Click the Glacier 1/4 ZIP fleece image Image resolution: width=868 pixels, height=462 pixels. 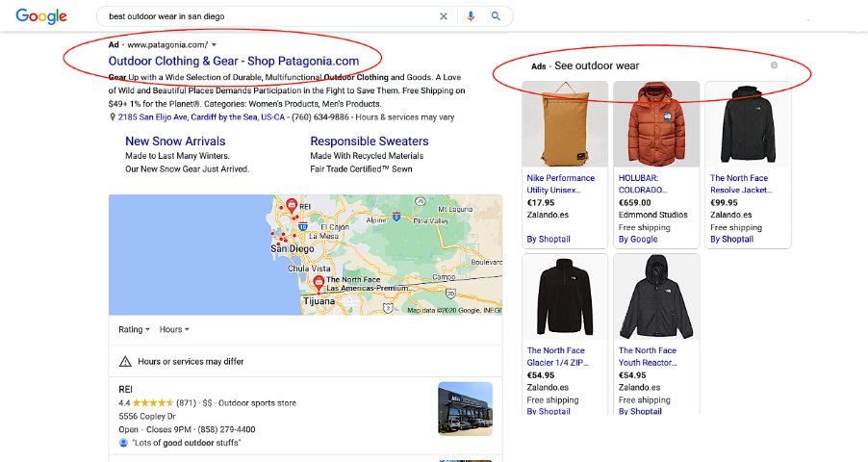tap(565, 296)
